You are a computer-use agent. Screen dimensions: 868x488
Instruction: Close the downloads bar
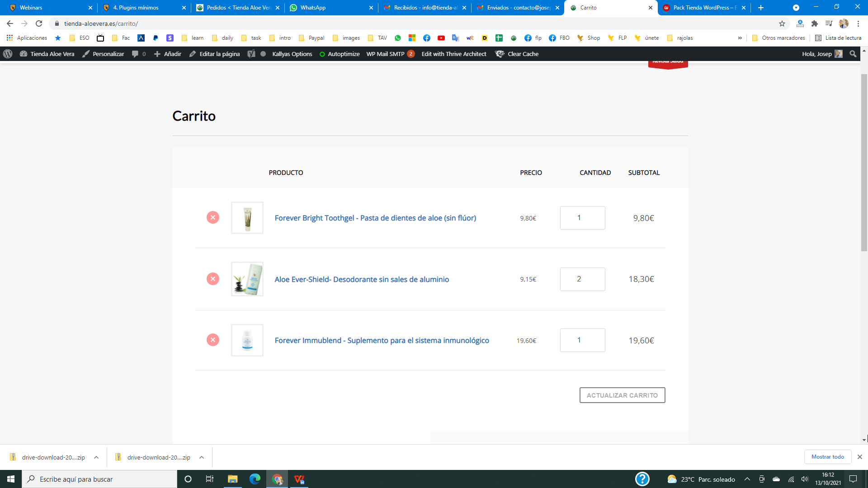tap(860, 457)
